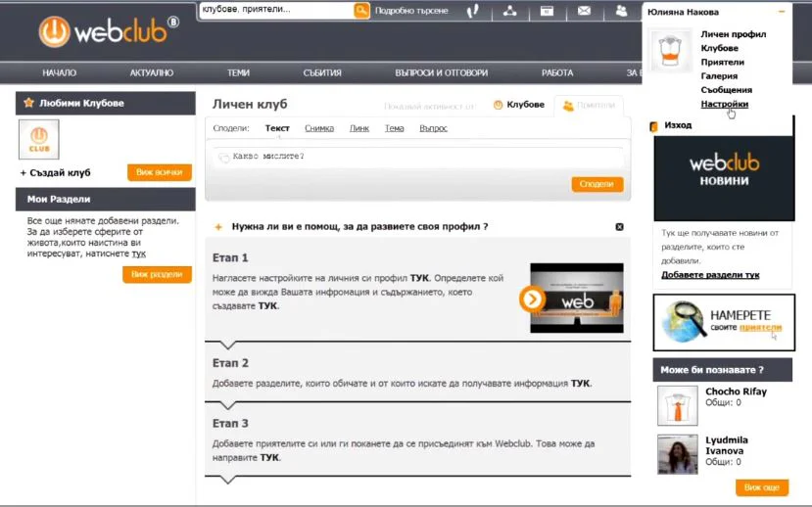Open АКТУАЛНО in navigation bar
812x507 pixels.
coord(151,73)
